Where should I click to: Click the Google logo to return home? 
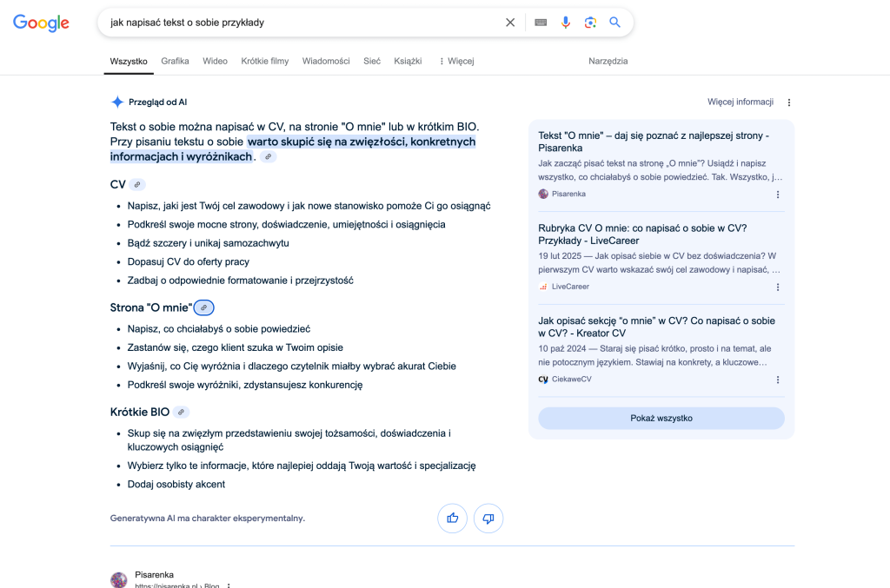pyautogui.click(x=41, y=22)
